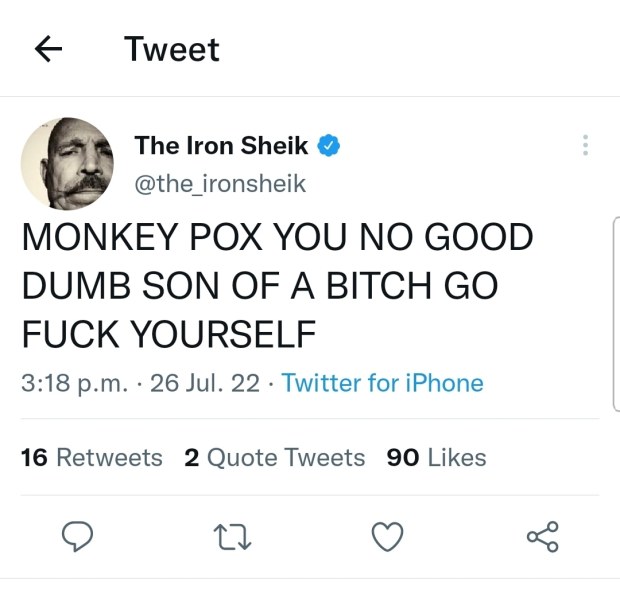Show the 2 Quote Tweets
620x598 pixels.
[275, 457]
